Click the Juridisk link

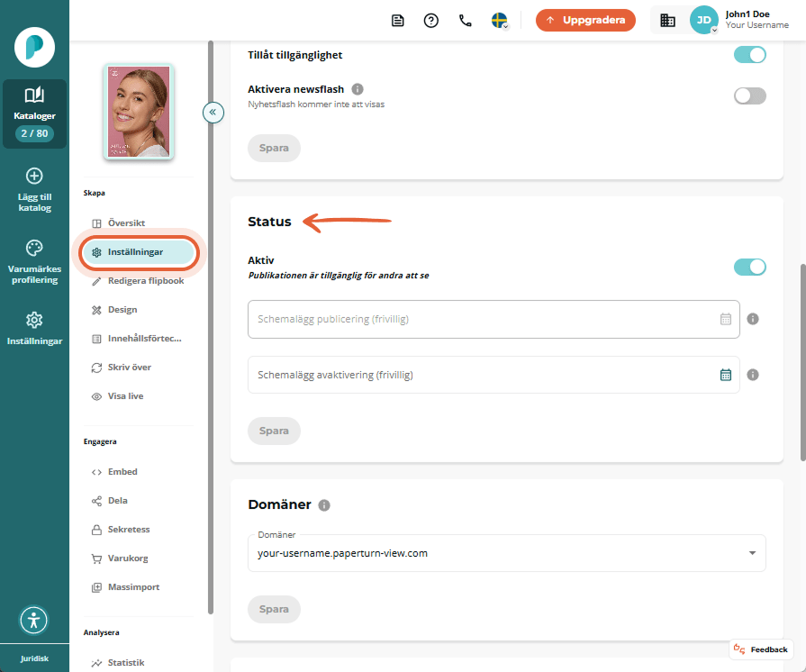coord(34,658)
